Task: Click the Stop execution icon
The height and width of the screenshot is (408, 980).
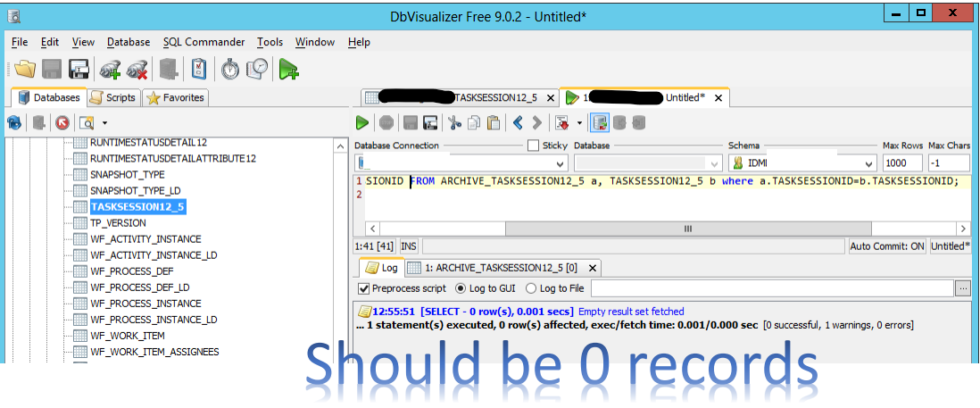Action: [x=386, y=122]
